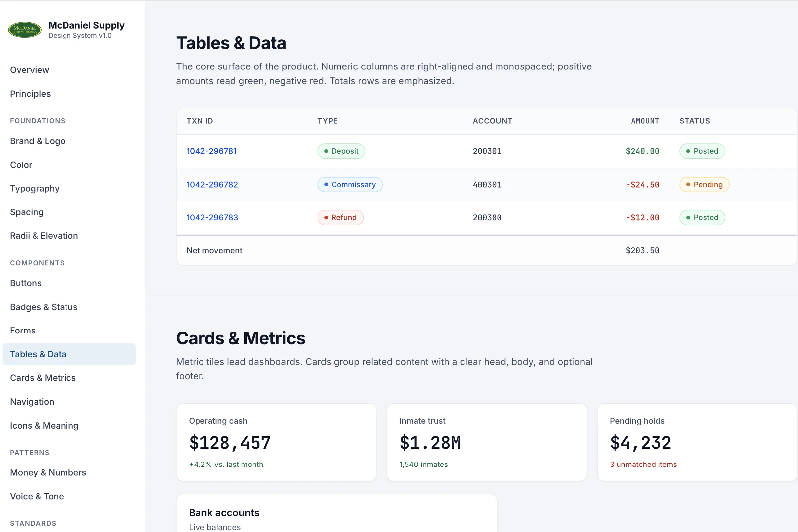Screen dimensions: 798x532
Task: Jump to Cards & Metrics from sidebar
Action: 43,378
